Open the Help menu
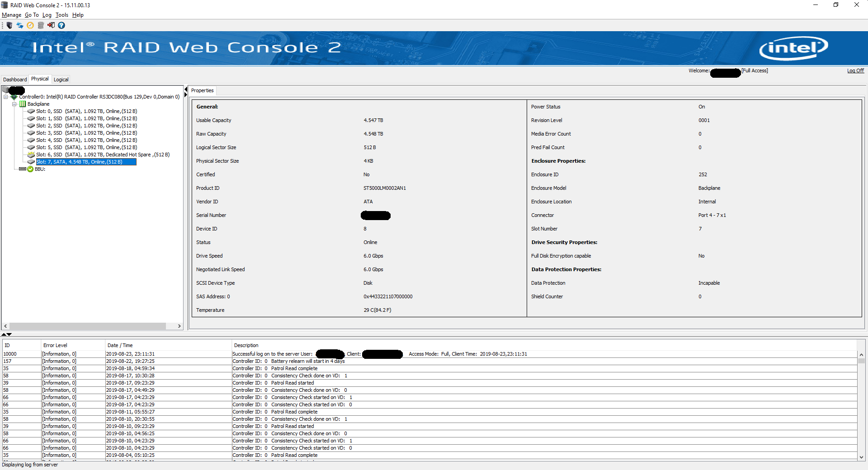This screenshot has width=868, height=470. pyautogui.click(x=78, y=15)
